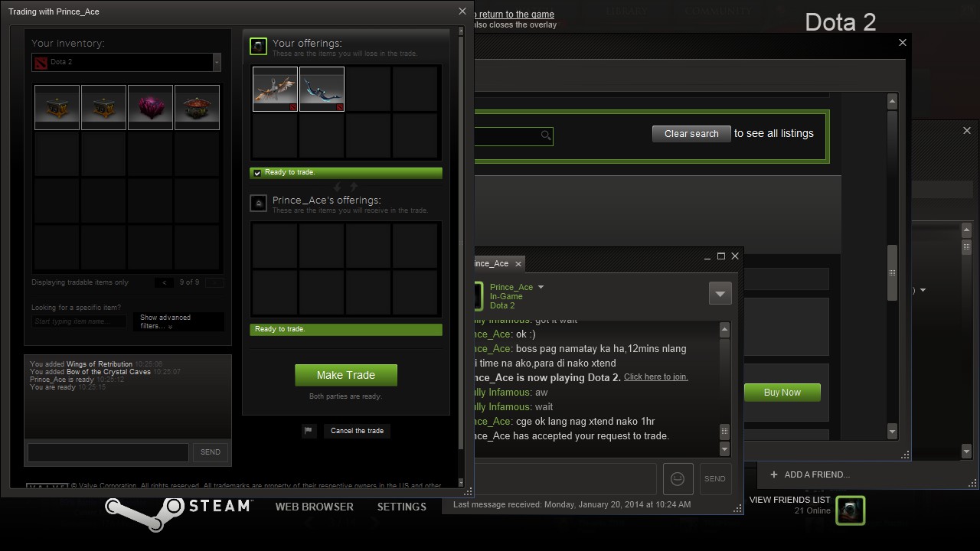The height and width of the screenshot is (551, 980).
Task: Click the Make Trade button
Action: (x=346, y=375)
